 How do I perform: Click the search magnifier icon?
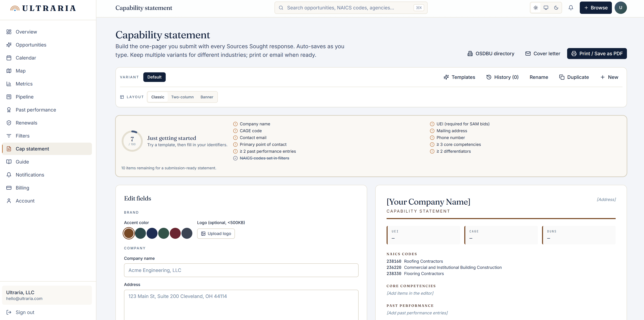[281, 8]
